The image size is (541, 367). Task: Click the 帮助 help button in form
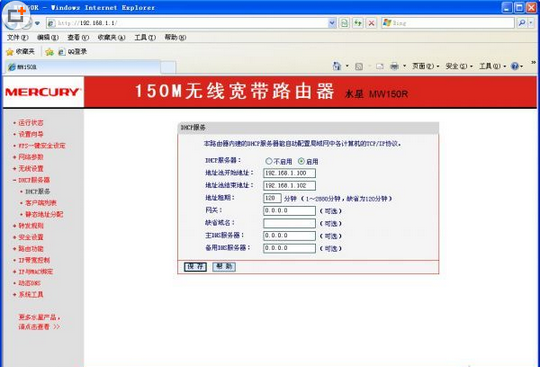click(224, 267)
